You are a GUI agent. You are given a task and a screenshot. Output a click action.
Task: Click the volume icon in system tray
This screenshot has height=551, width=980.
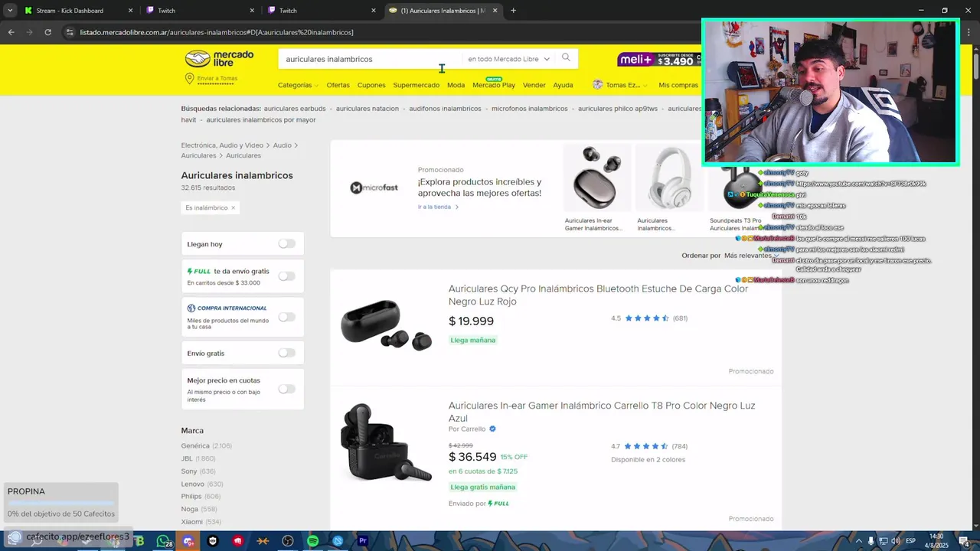(x=895, y=541)
